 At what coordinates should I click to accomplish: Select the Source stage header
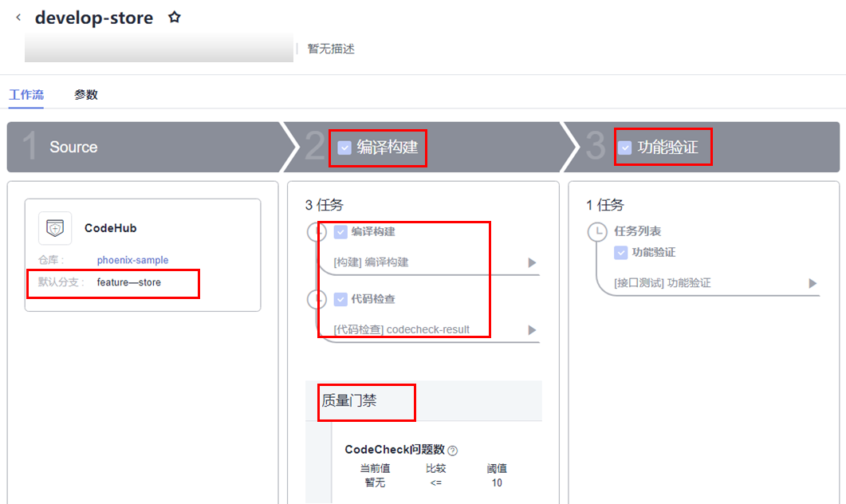click(x=73, y=147)
